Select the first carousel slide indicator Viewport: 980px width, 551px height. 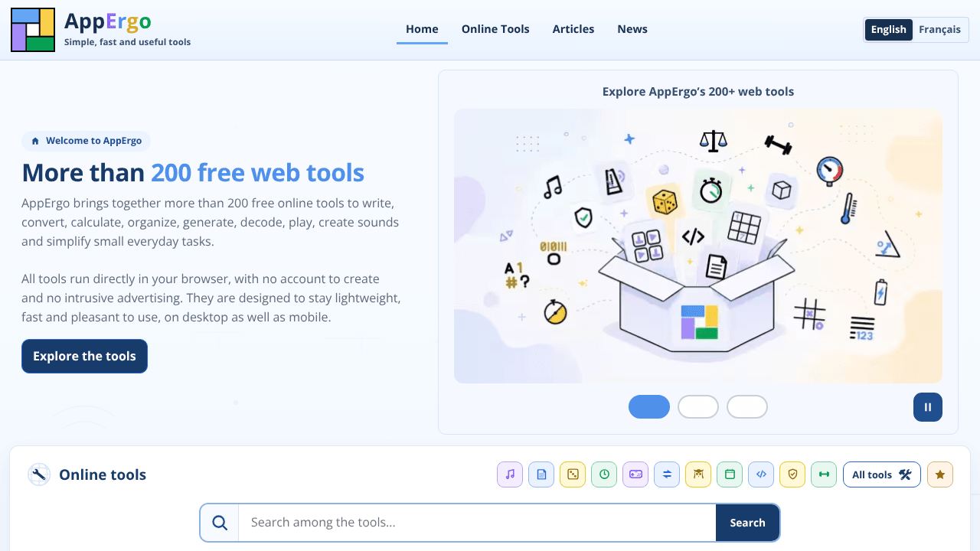649,407
